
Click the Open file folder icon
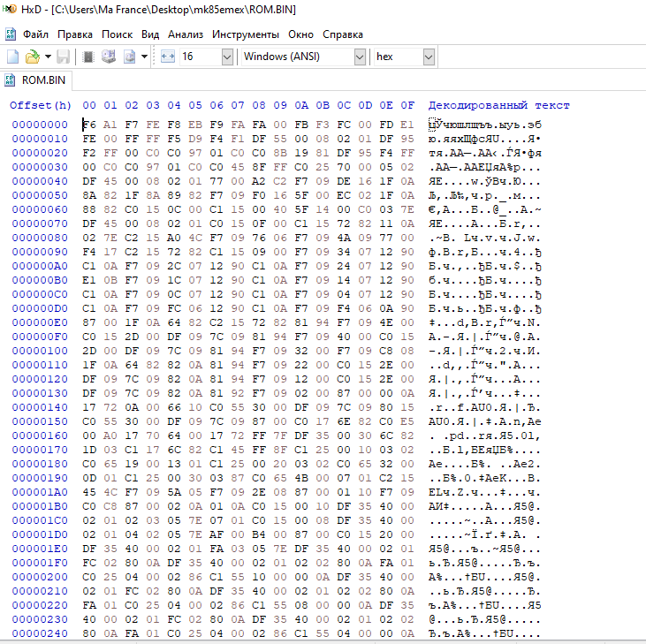(32, 57)
